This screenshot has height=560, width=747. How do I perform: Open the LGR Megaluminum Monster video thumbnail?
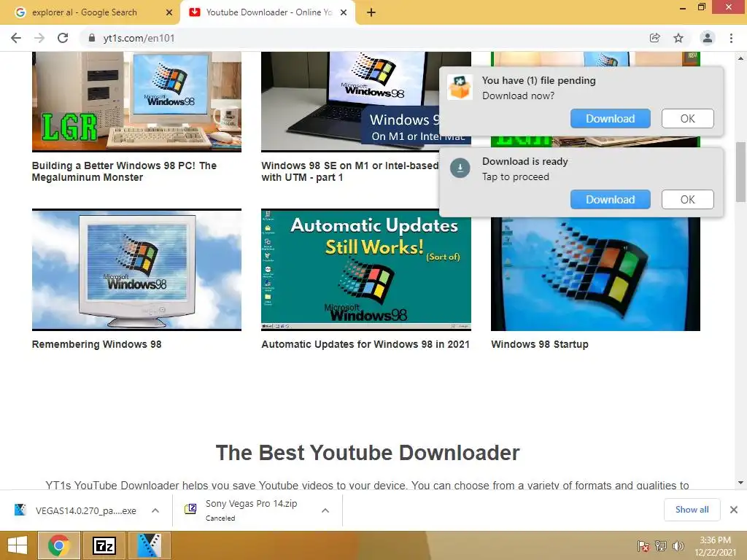(136, 101)
